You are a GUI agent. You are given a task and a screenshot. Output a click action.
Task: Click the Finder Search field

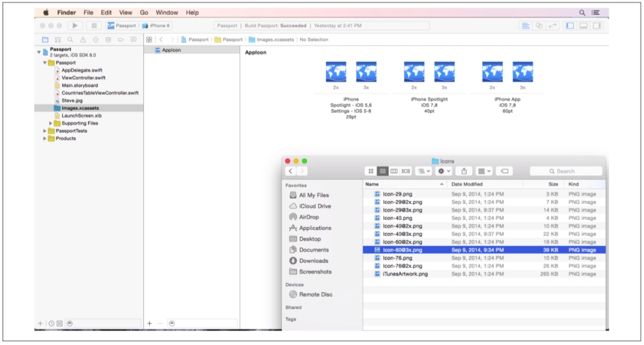click(x=566, y=171)
